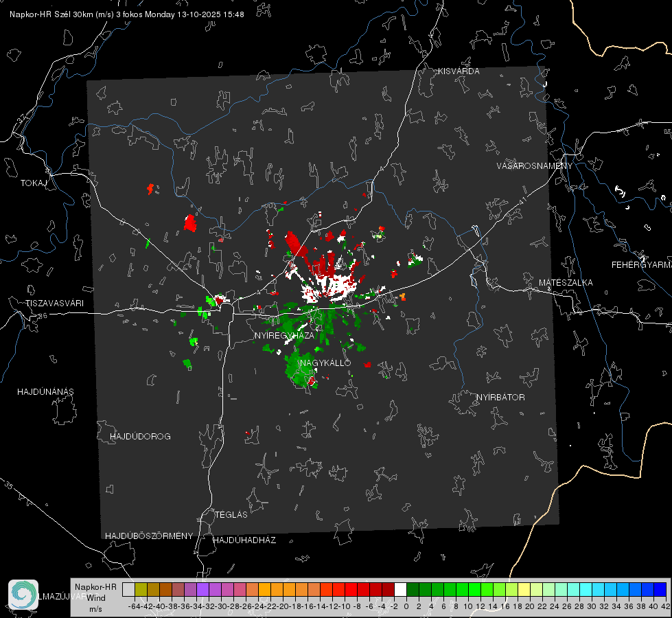Click the 42 value at the legend's right end
The width and height of the screenshot is (672, 618).
click(666, 606)
